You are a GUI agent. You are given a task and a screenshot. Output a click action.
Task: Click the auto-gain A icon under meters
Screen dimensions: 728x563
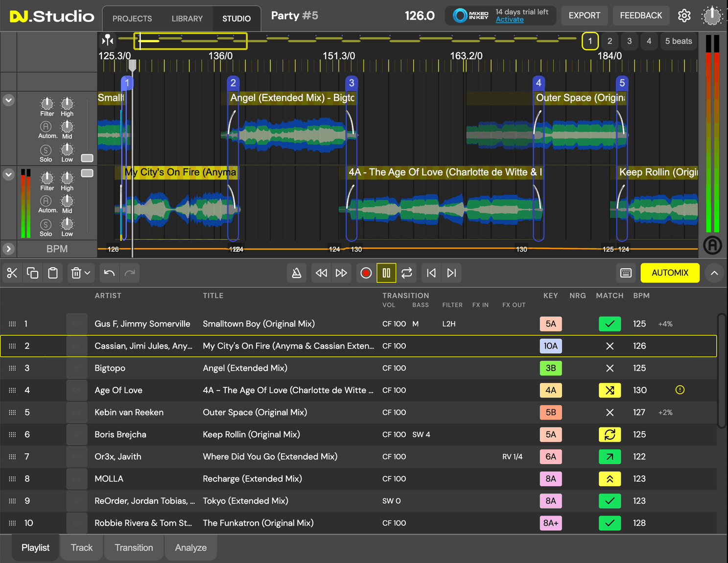click(x=712, y=245)
